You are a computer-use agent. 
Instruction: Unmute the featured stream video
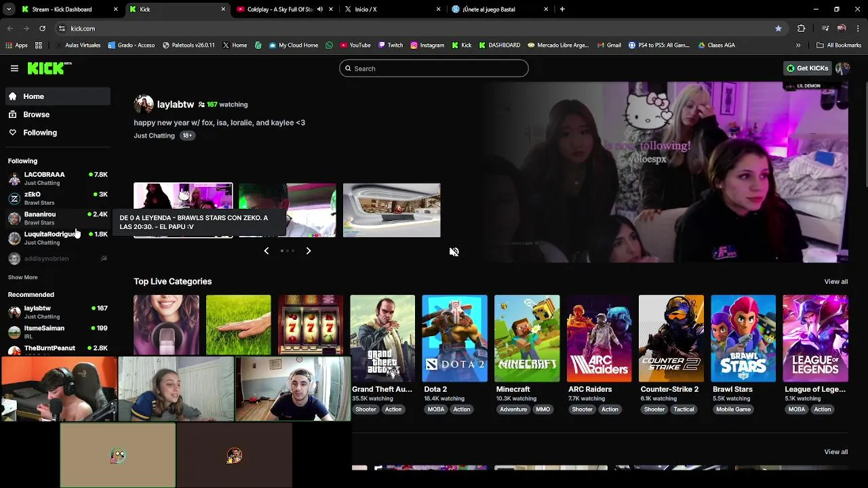(454, 251)
